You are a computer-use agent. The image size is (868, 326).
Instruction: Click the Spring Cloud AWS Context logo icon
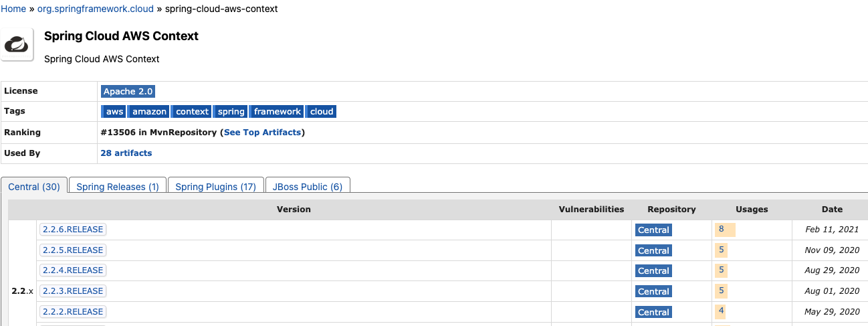click(x=17, y=45)
